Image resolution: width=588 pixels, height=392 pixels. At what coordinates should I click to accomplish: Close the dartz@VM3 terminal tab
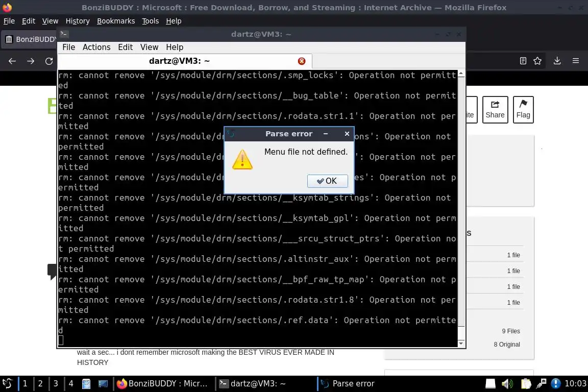302,61
